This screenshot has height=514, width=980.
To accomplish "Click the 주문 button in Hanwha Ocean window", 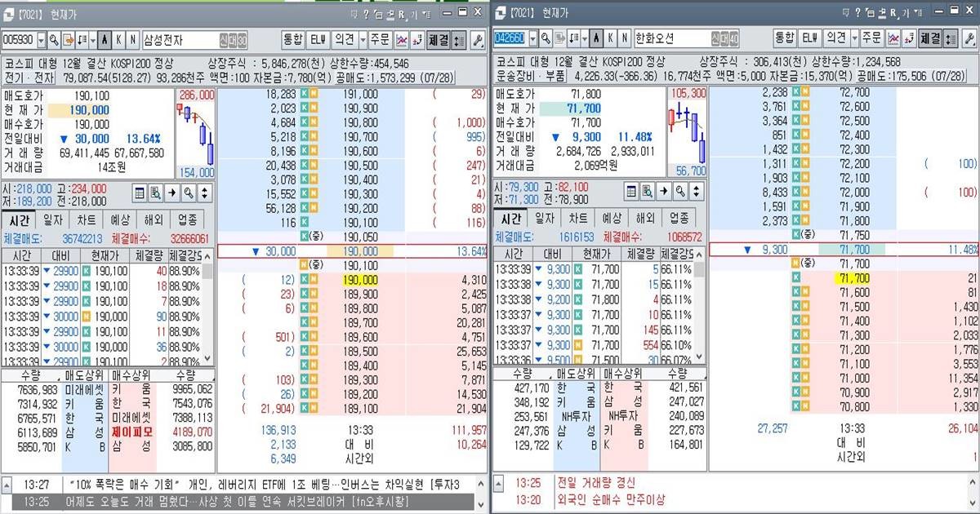I will click(871, 39).
